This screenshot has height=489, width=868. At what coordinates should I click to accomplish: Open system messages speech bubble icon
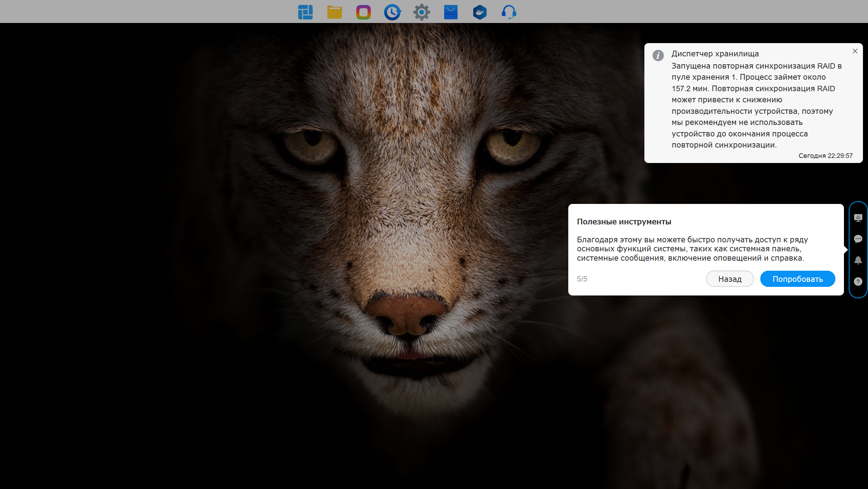coord(858,239)
